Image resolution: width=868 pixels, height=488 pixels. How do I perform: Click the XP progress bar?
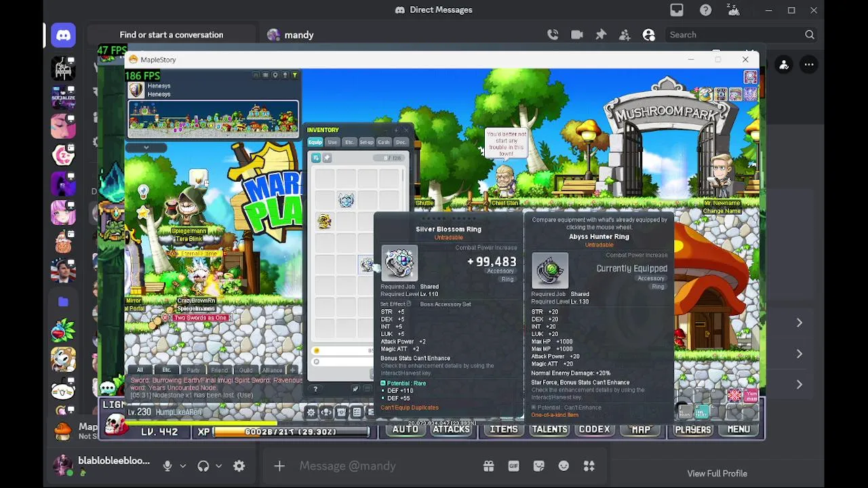click(292, 432)
